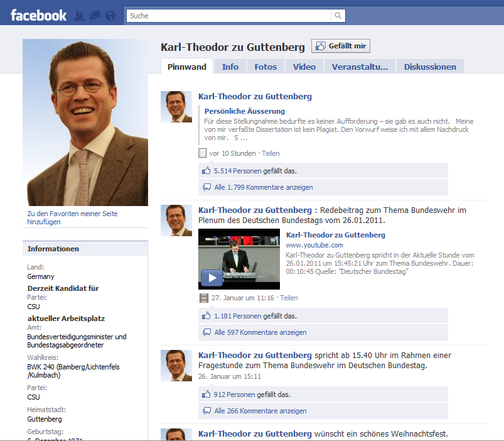Open the friend requests icon
The width and height of the screenshot is (504, 441).
click(x=79, y=16)
